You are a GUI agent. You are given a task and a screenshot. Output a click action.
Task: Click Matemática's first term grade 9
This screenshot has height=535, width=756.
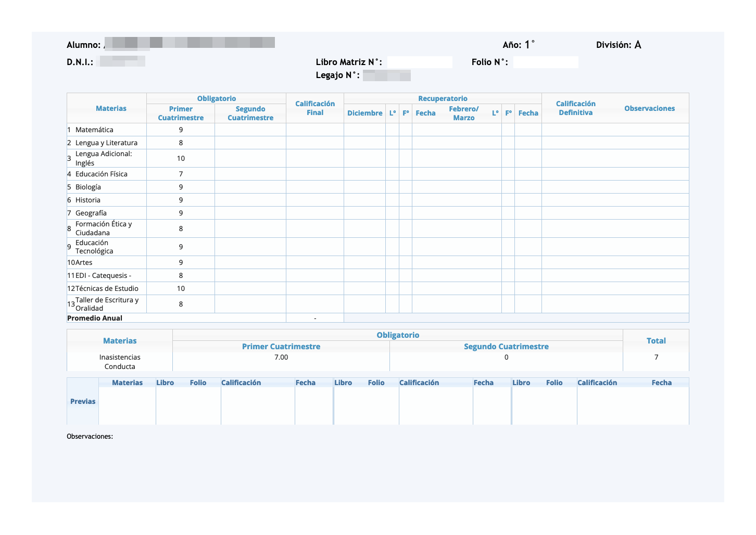[x=181, y=130]
